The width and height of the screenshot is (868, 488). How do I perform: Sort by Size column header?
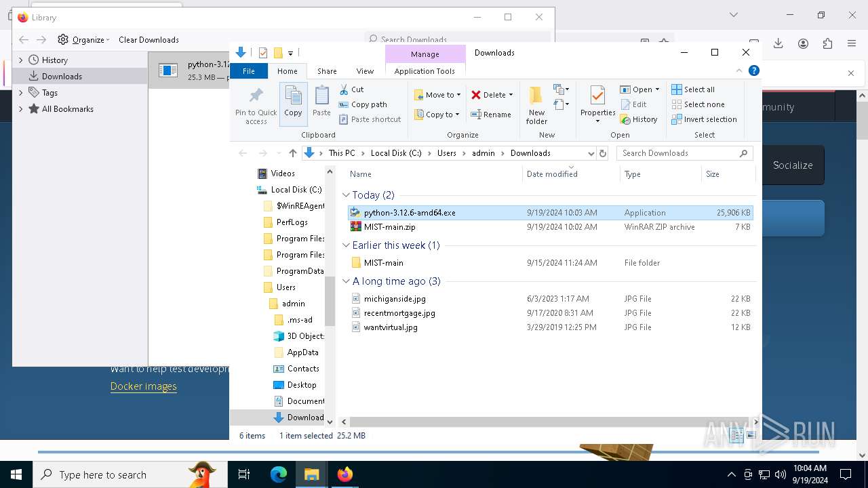[x=728, y=174]
